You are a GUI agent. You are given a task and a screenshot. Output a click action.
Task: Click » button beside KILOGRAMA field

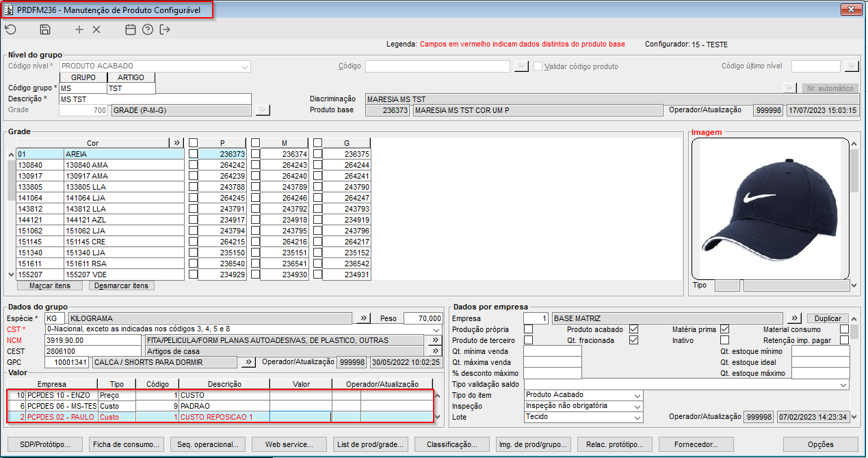click(365, 318)
